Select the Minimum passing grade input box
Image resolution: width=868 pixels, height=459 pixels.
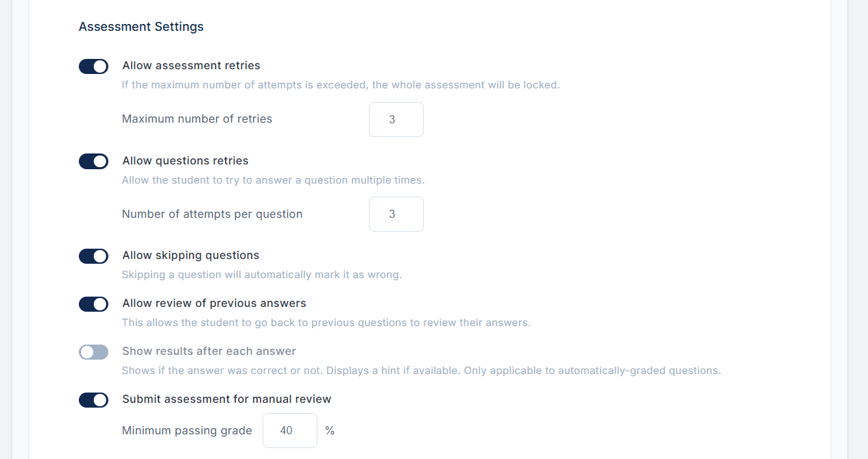[x=290, y=431]
